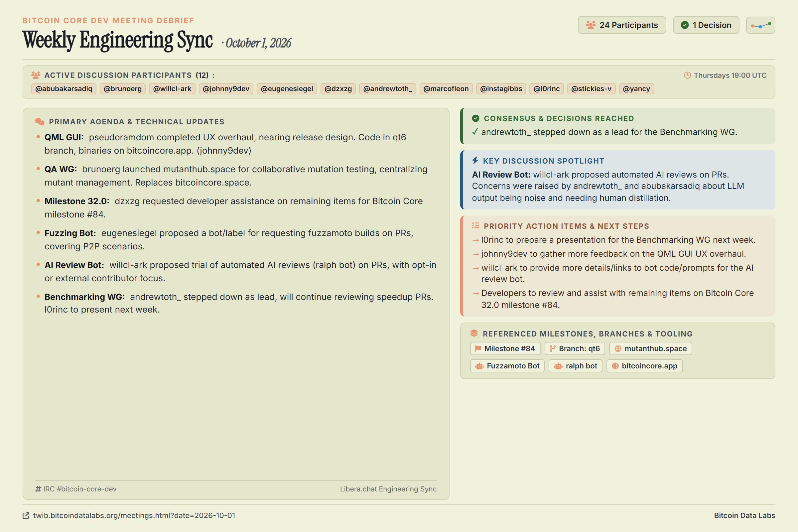Select the @dzxzg participant chip

point(338,89)
